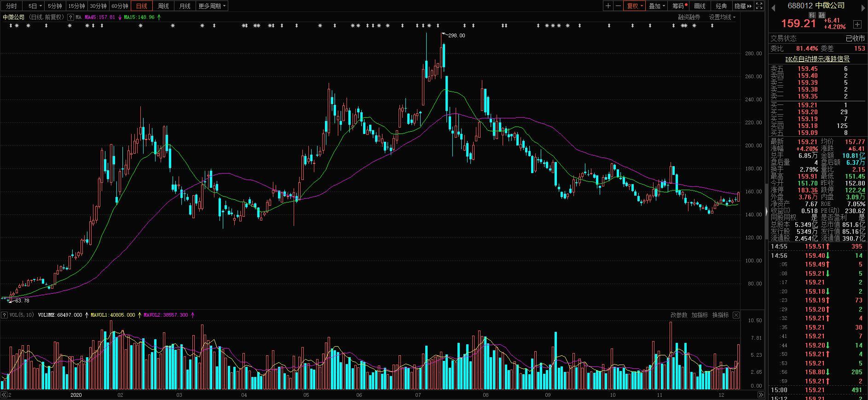Open the 设置均线 moving average dropdown

point(722,17)
